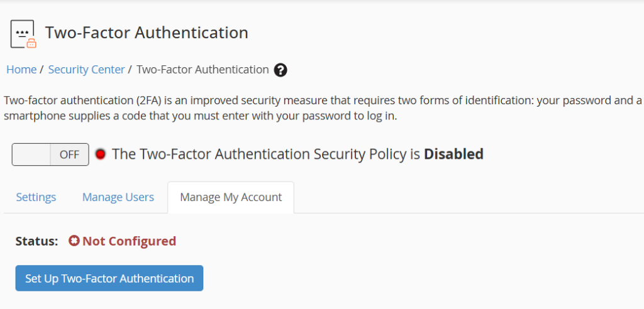Screen dimensions: 644x309
Task: Click the empty left half of the policy switch
Action: point(31,154)
